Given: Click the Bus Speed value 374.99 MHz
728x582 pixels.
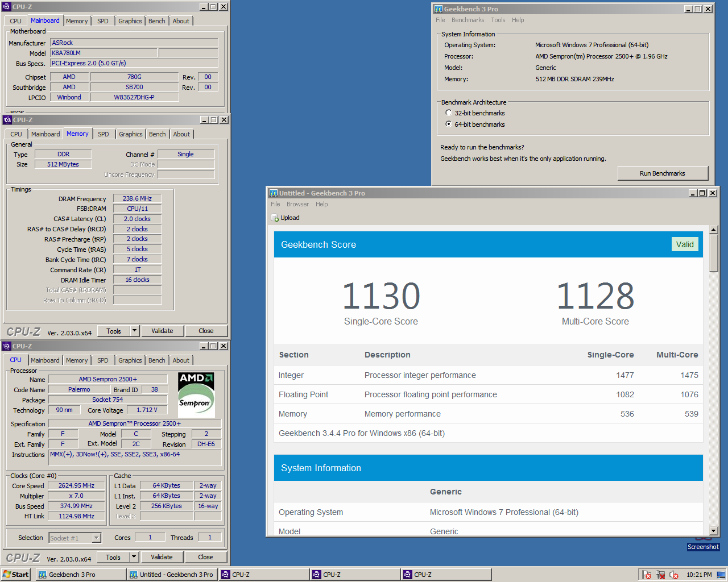Looking at the screenshot, I should 76,506.
